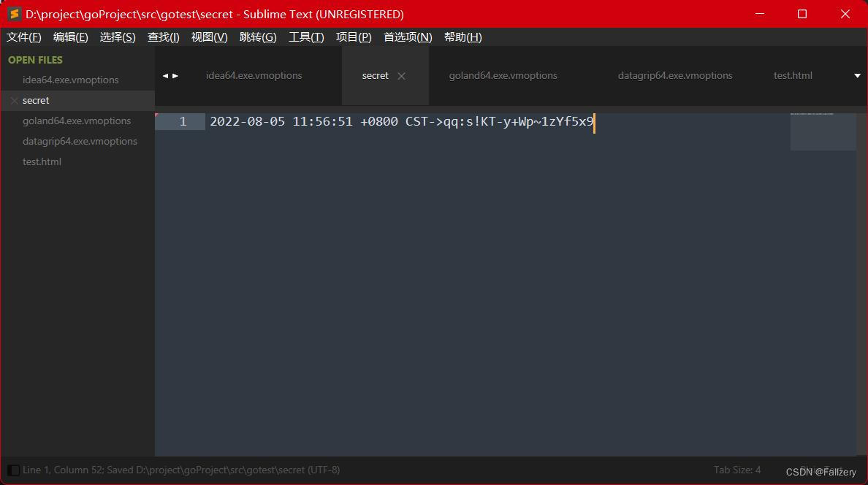Open the 视图(V) menu
The height and width of the screenshot is (485, 868).
click(x=209, y=37)
